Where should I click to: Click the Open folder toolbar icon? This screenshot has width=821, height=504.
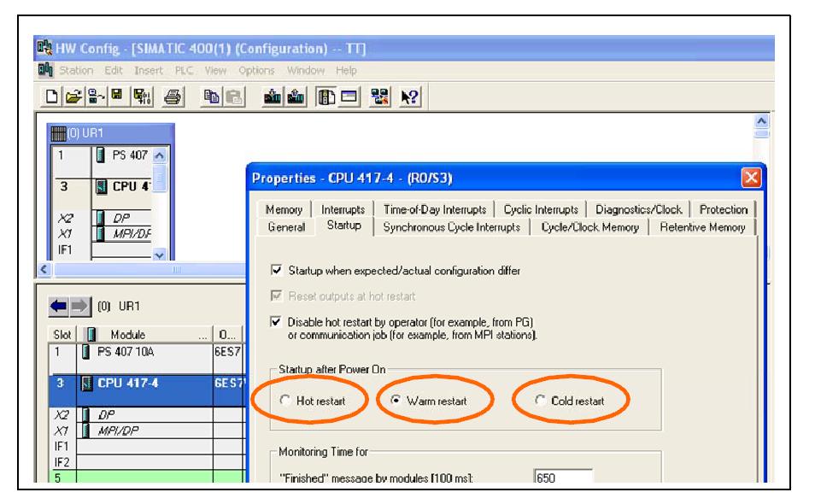[73, 97]
